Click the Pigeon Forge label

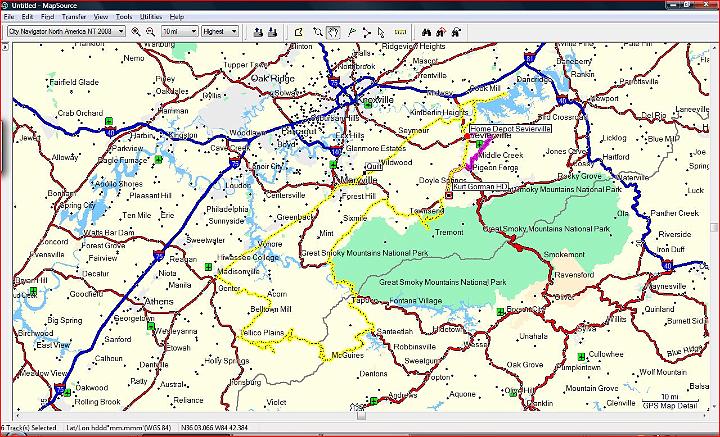coord(495,168)
